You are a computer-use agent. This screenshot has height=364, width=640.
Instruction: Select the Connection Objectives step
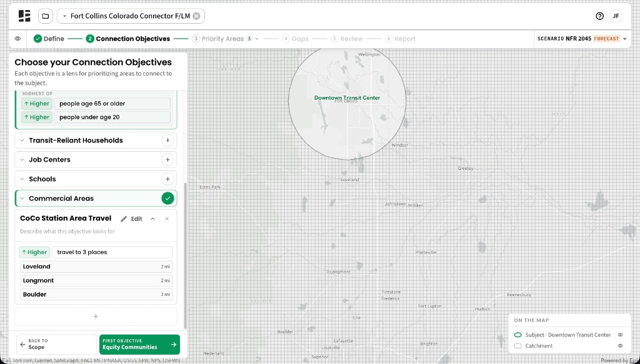[127, 39]
